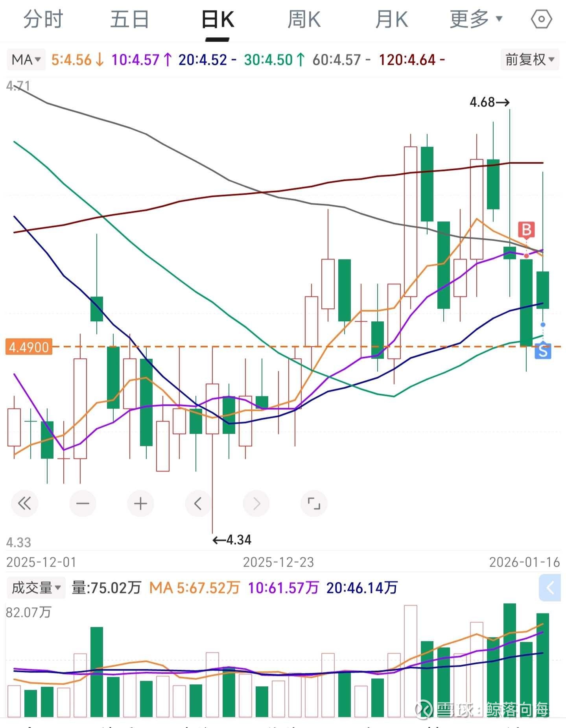
Task: Open the 前复权 adjustment dropdown
Action: 529,60
